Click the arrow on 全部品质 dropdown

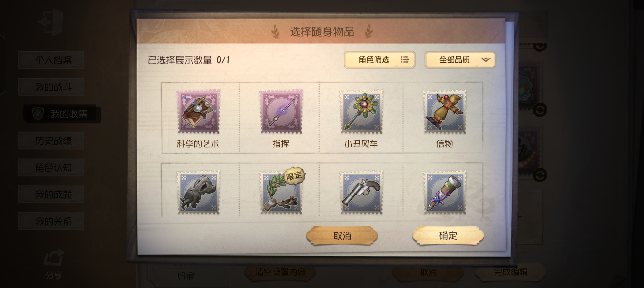(x=486, y=60)
